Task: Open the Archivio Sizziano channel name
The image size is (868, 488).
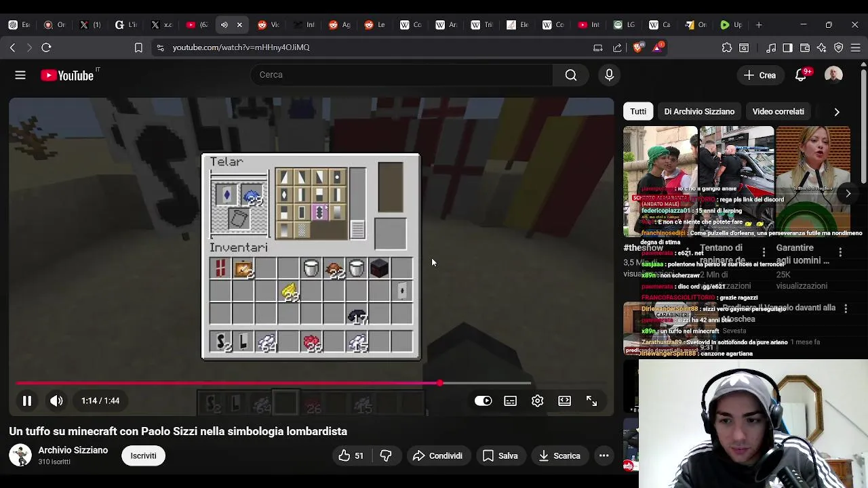Action: pyautogui.click(x=73, y=450)
